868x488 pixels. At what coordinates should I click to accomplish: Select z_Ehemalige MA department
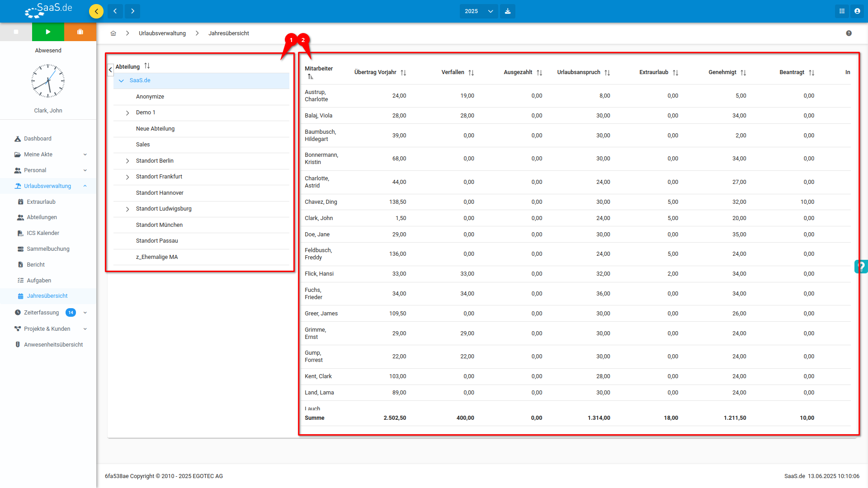201,257
